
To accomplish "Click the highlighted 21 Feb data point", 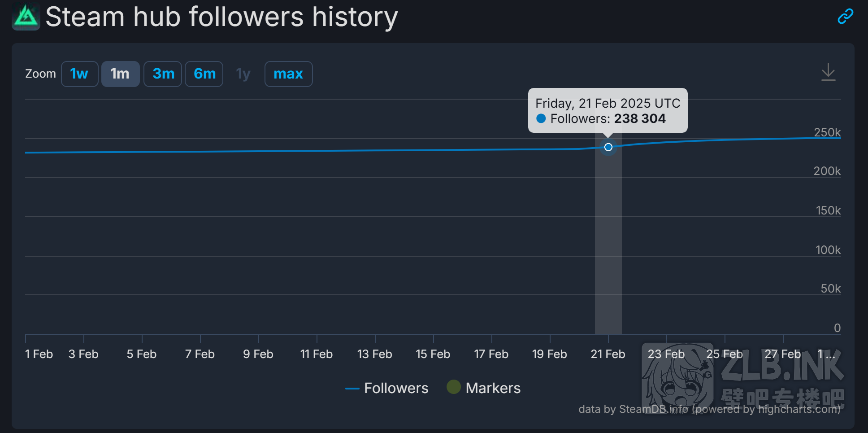I will (608, 147).
